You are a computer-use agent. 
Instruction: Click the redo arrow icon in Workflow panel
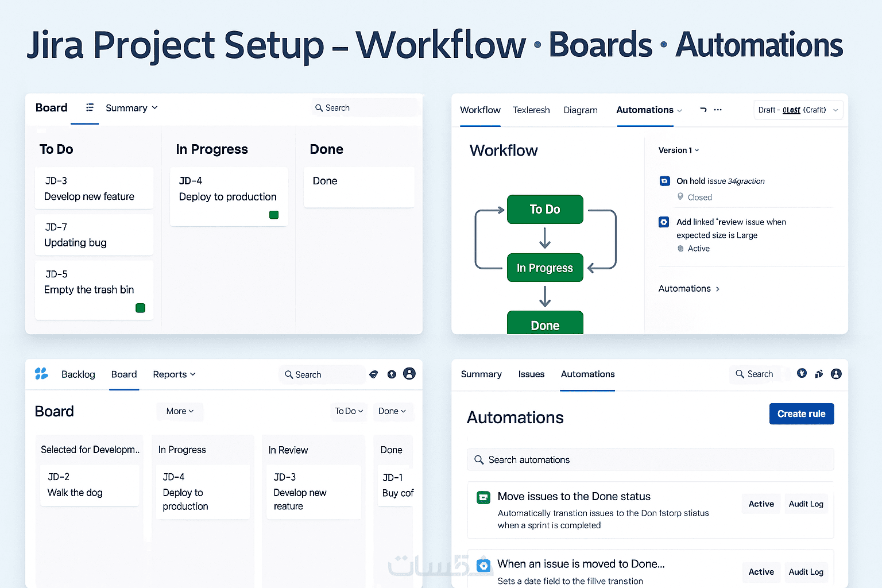tap(703, 109)
